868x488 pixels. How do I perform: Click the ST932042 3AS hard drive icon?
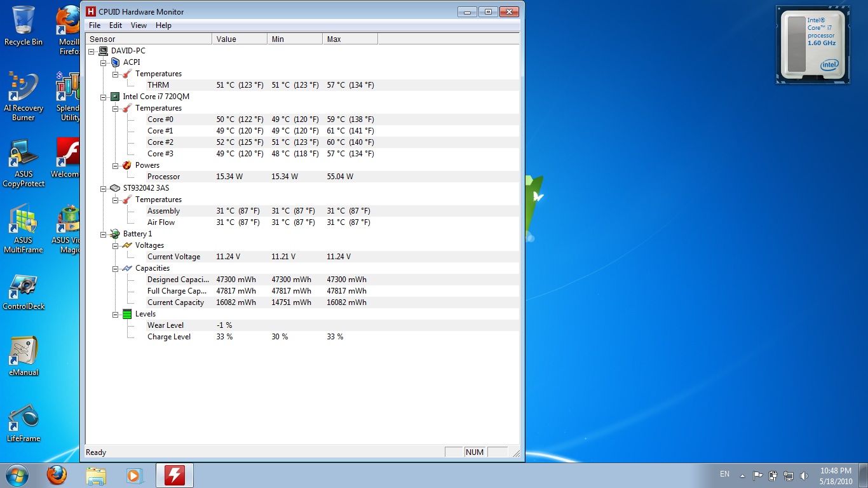point(115,188)
